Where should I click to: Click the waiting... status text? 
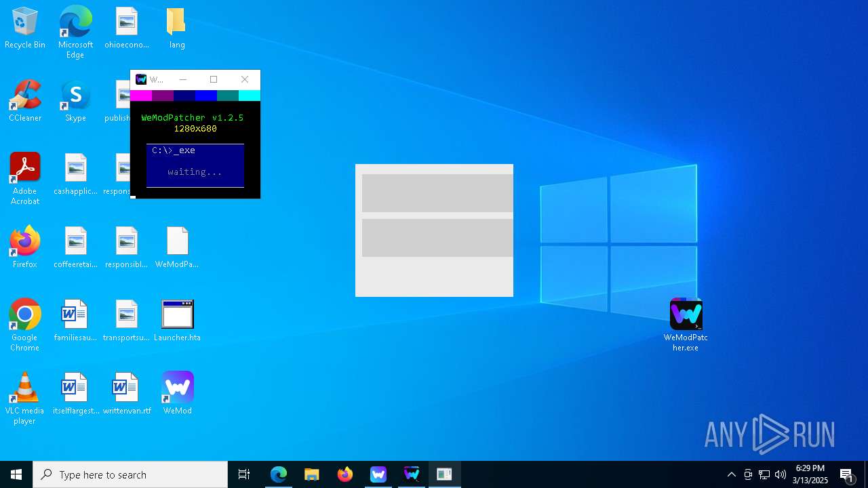tap(195, 172)
